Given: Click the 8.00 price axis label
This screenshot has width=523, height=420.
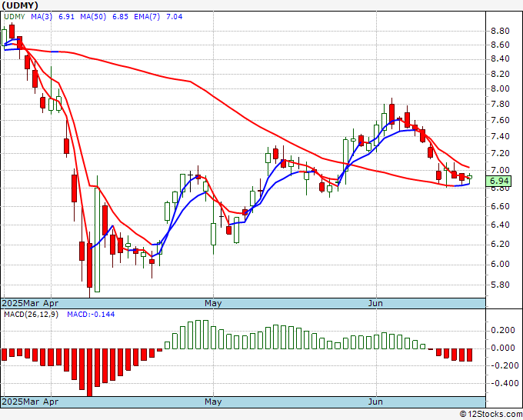Looking at the screenshot, I should tap(500, 88).
